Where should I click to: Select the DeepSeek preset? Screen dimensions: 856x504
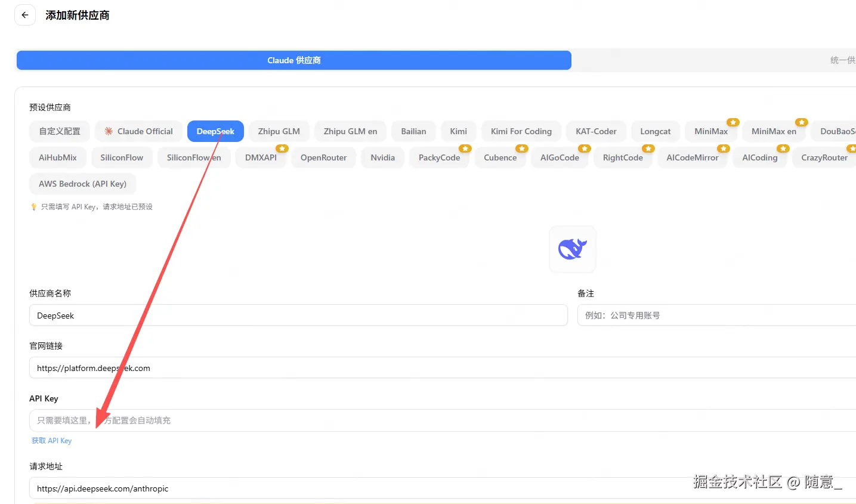point(215,131)
